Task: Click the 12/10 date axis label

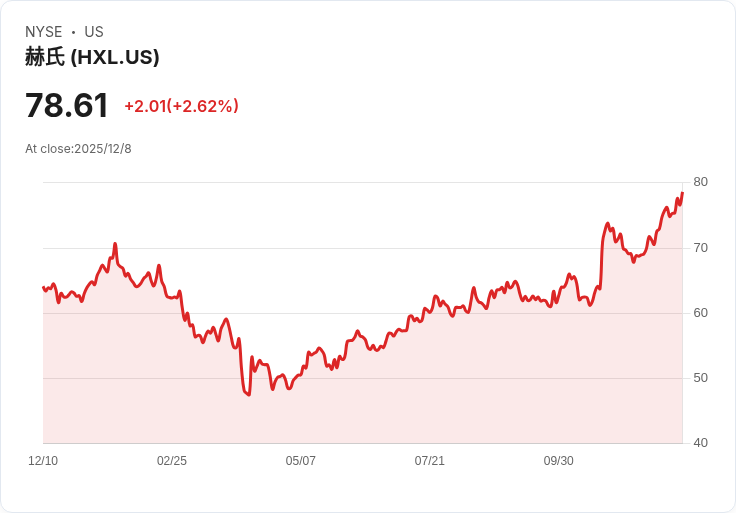Action: [43, 460]
